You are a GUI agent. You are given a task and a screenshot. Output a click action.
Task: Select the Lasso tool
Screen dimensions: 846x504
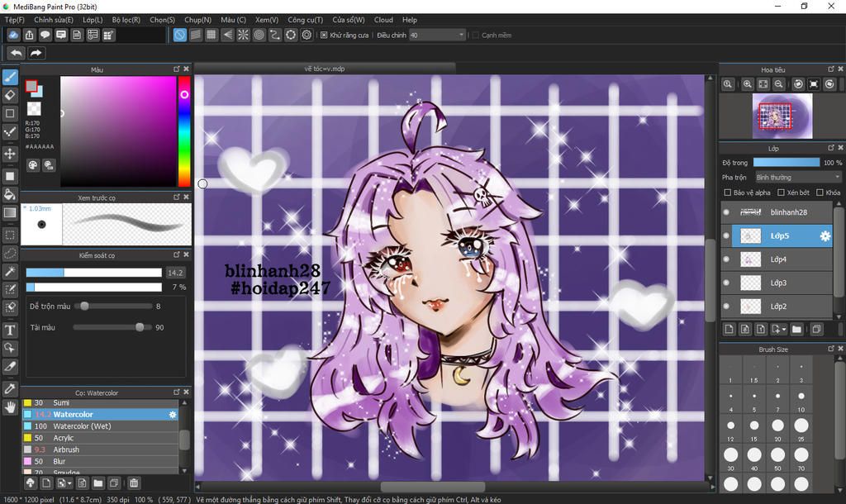10,253
